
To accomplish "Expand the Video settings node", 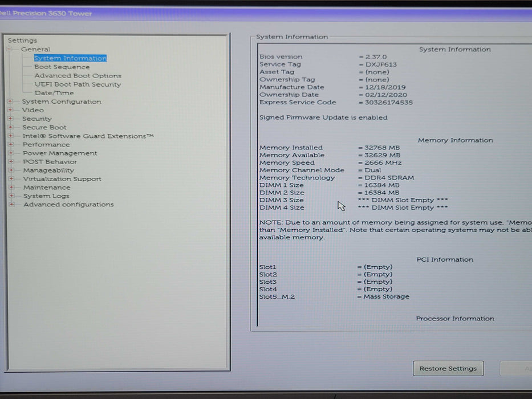I will coord(10,110).
